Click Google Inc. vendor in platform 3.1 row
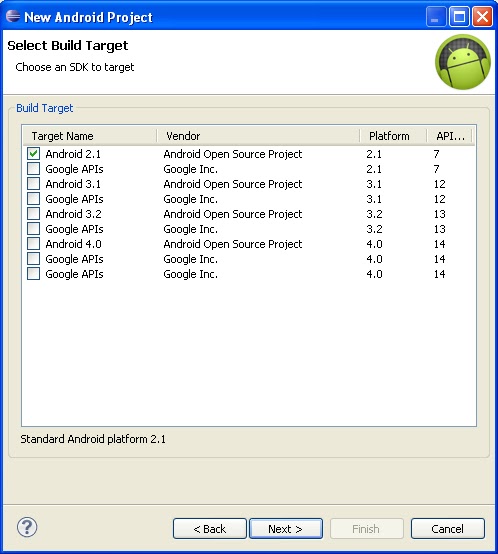 coord(190,199)
